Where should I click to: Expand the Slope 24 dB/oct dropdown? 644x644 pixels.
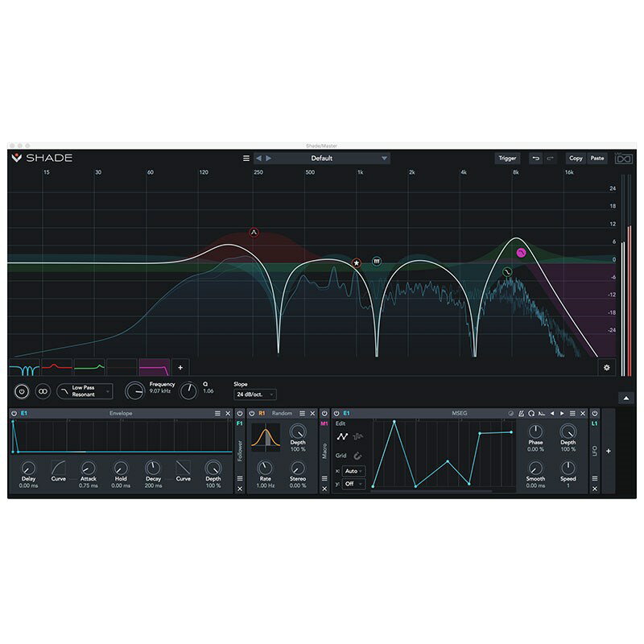pyautogui.click(x=254, y=394)
